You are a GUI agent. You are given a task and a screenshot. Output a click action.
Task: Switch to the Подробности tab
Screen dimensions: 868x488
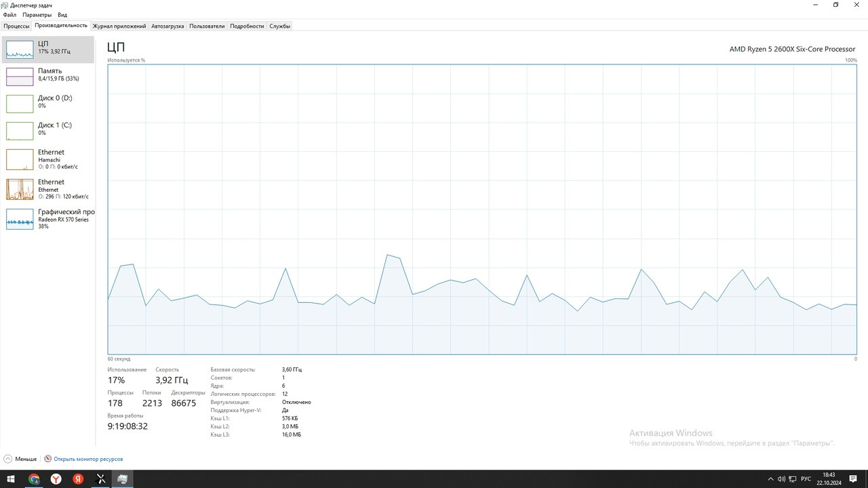pos(247,26)
